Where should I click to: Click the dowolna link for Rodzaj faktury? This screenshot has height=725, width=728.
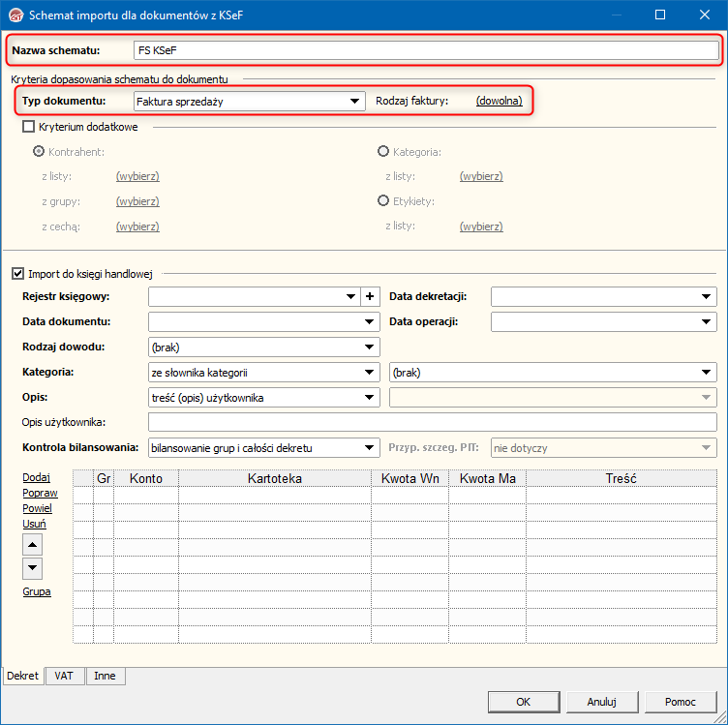[499, 101]
